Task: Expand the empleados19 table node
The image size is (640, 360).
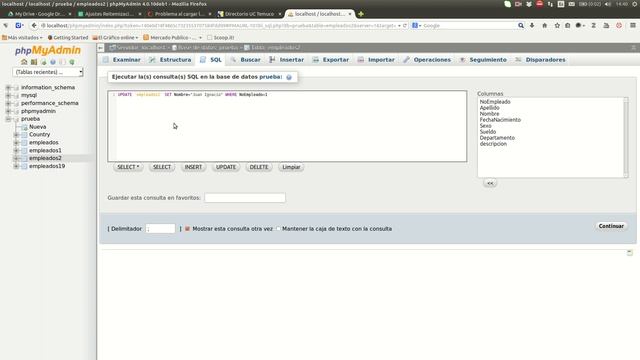Action: pyautogui.click(x=16, y=167)
